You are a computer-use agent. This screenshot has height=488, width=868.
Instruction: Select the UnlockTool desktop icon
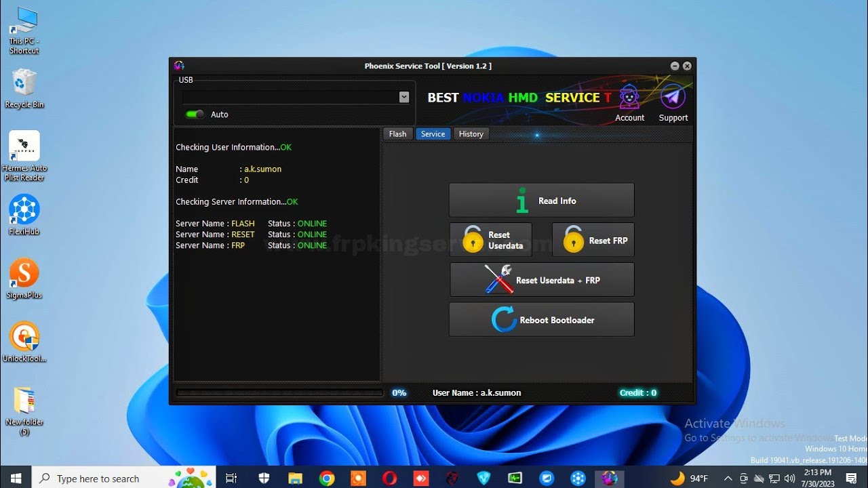click(24, 342)
